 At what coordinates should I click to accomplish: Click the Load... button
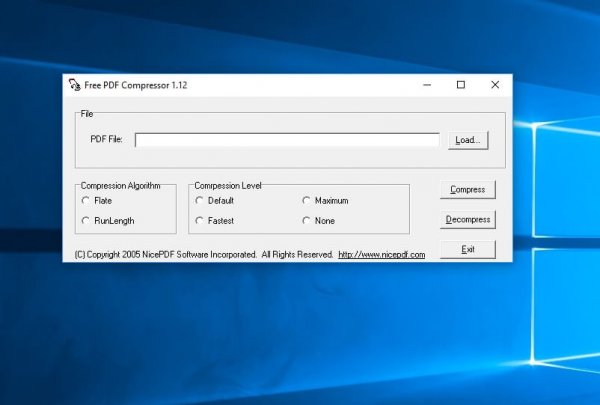[x=468, y=140]
